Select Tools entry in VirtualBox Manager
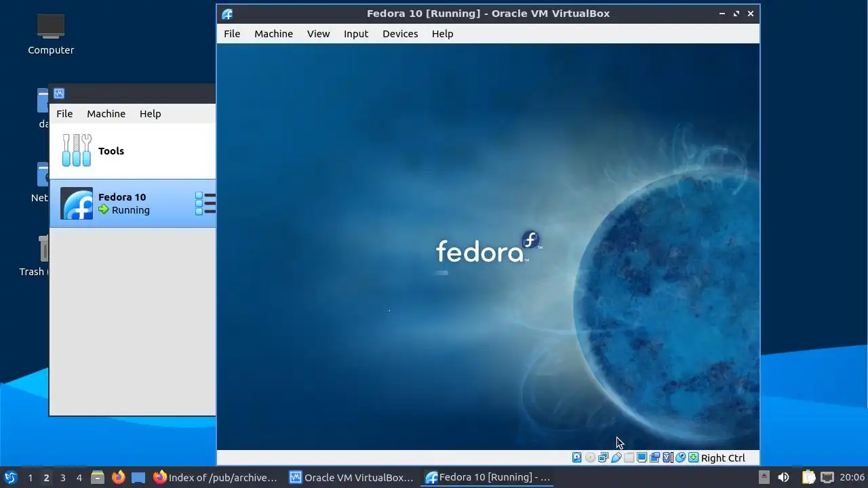868x488 pixels. click(133, 150)
